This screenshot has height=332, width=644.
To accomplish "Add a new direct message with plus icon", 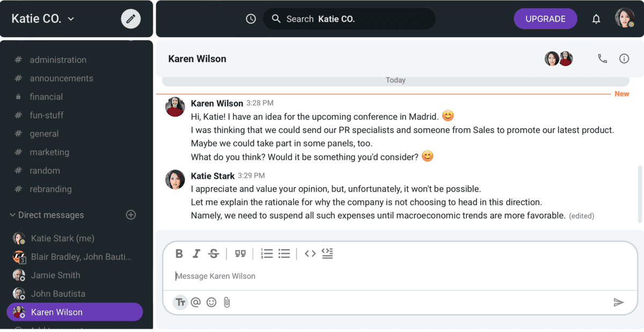I will coord(130,215).
